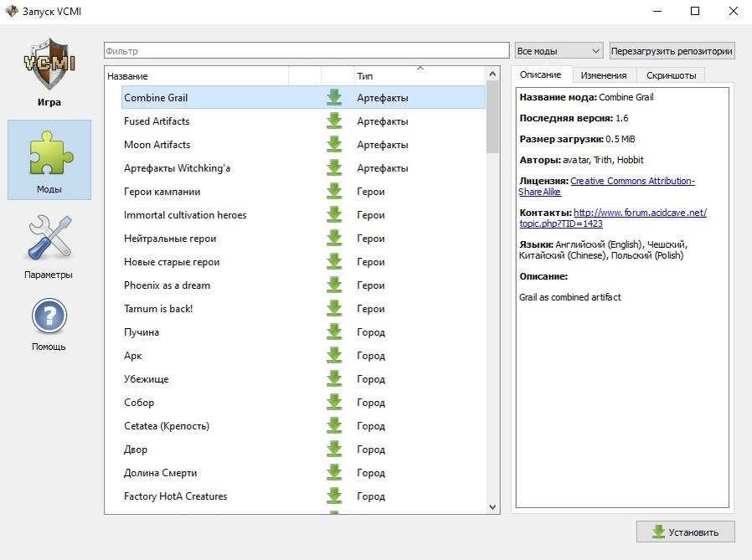Click download icon for Двор
The width and height of the screenshot is (752, 560).
[334, 450]
